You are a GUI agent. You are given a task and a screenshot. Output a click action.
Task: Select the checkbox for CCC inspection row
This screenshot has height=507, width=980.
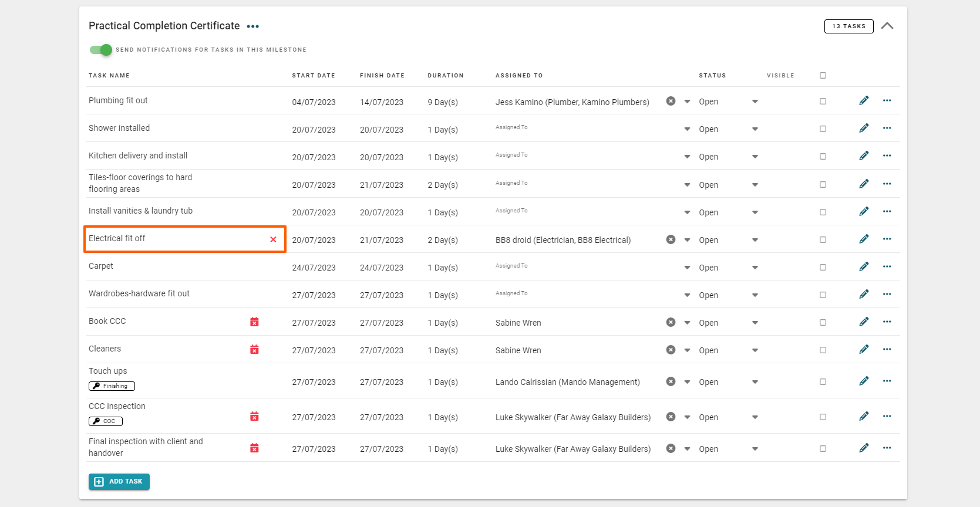(x=823, y=417)
